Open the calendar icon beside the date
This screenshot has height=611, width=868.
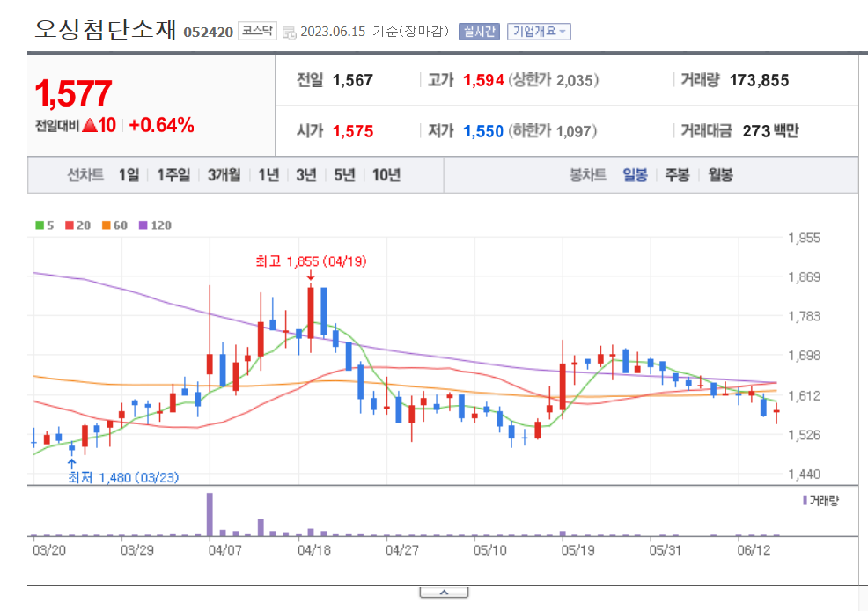pos(289,33)
